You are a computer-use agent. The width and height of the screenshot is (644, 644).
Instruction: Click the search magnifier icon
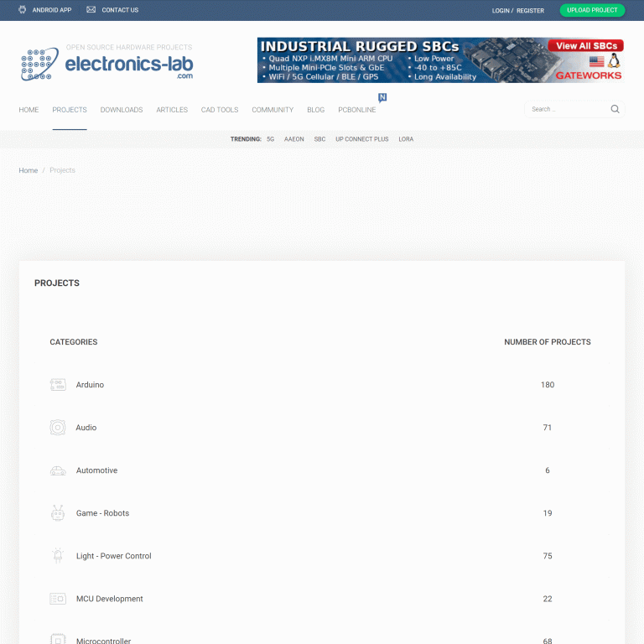pyautogui.click(x=615, y=109)
